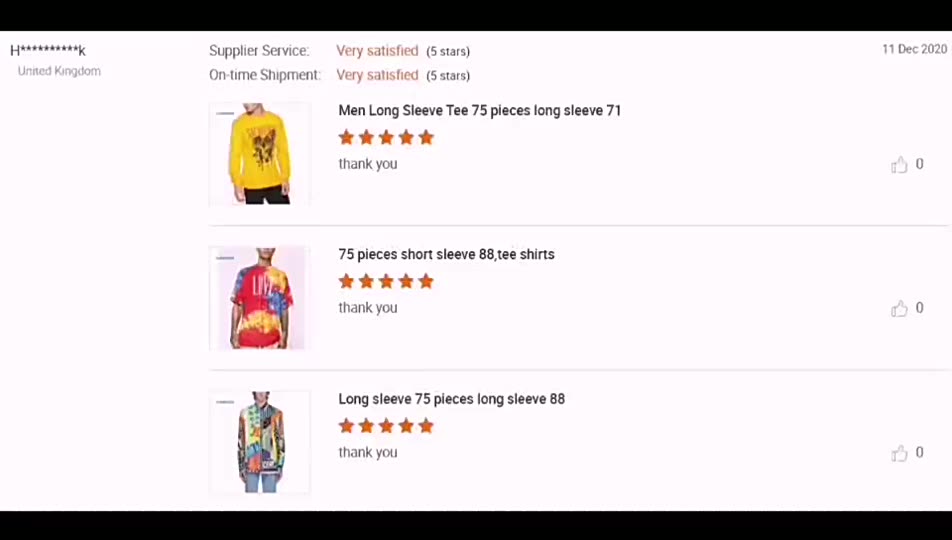The width and height of the screenshot is (952, 540).
Task: Open the Men Long Sleeve Tee 75 pieces title
Action: click(x=480, y=111)
